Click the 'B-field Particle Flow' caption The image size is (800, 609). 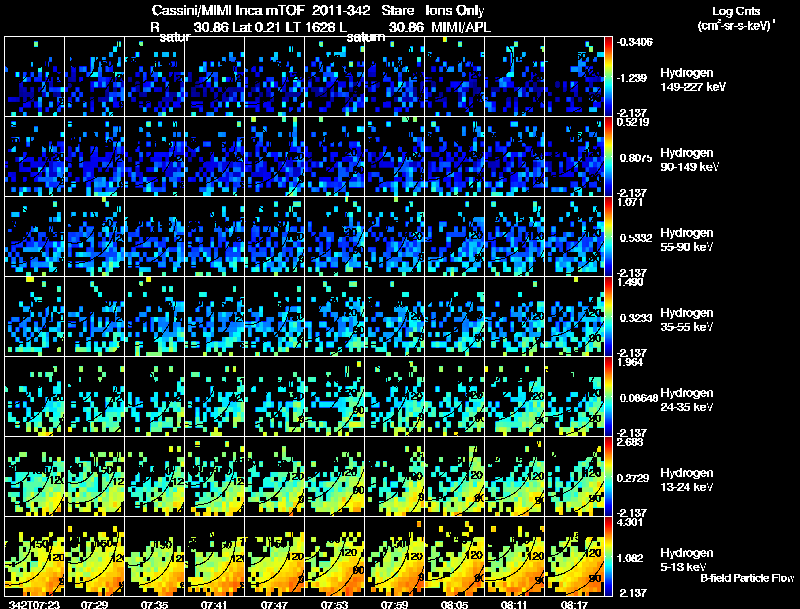[x=747, y=578]
